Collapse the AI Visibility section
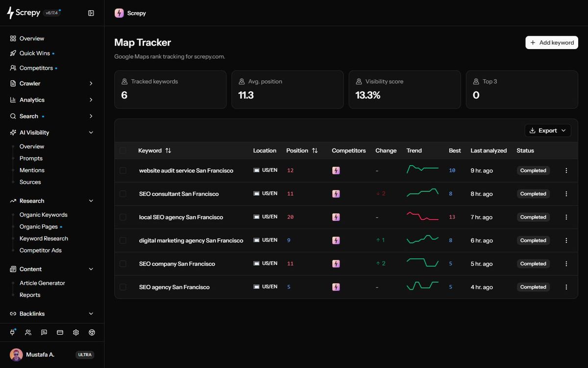This screenshot has width=588, height=368. click(52, 132)
